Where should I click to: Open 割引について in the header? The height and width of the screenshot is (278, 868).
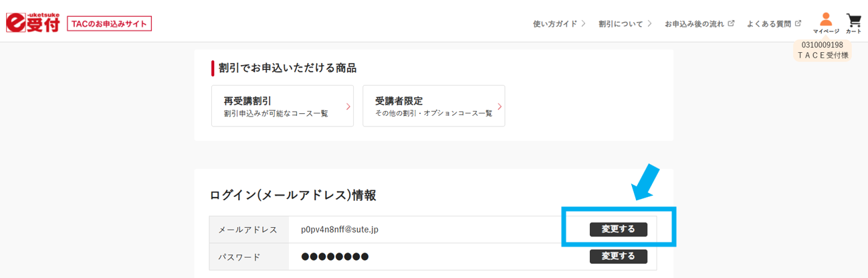621,23
